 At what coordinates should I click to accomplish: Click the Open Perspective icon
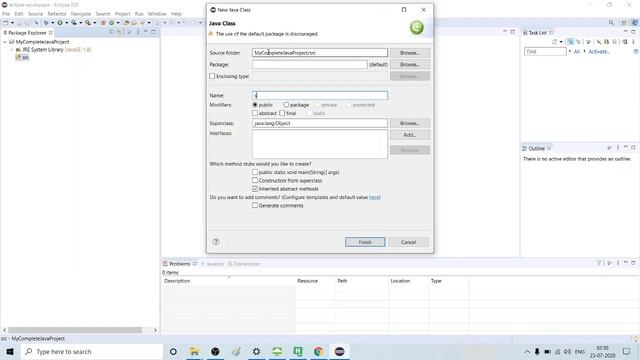624,22
